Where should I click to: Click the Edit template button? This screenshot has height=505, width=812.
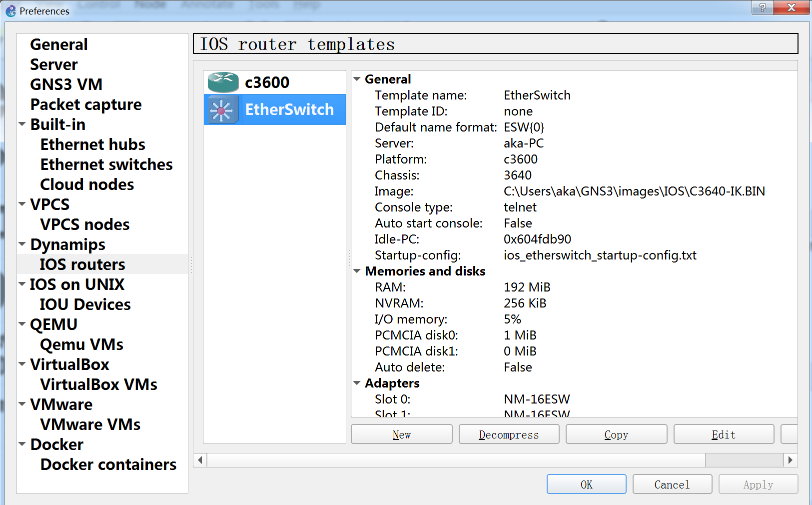(724, 434)
